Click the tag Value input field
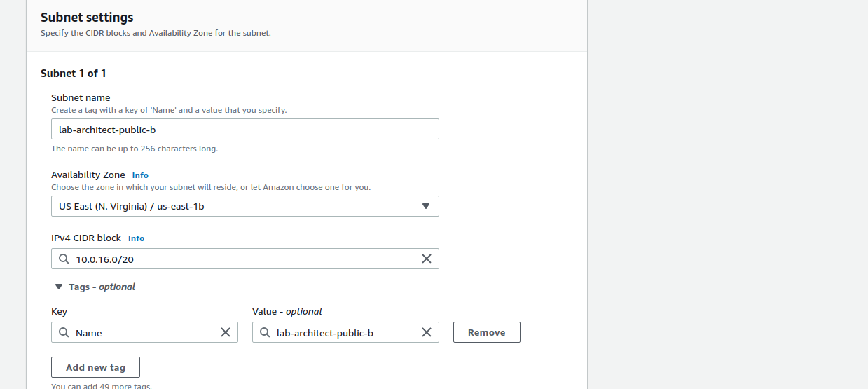This screenshot has width=868, height=389. [343, 332]
